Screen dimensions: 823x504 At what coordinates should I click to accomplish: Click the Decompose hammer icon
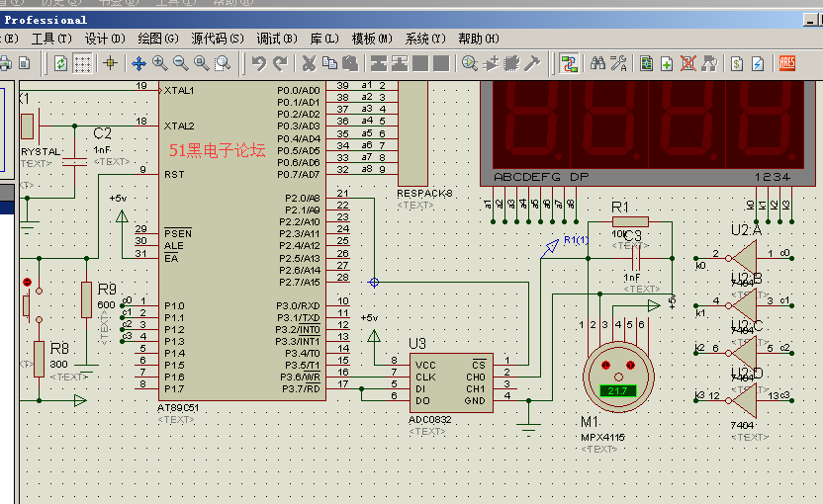coord(532,63)
